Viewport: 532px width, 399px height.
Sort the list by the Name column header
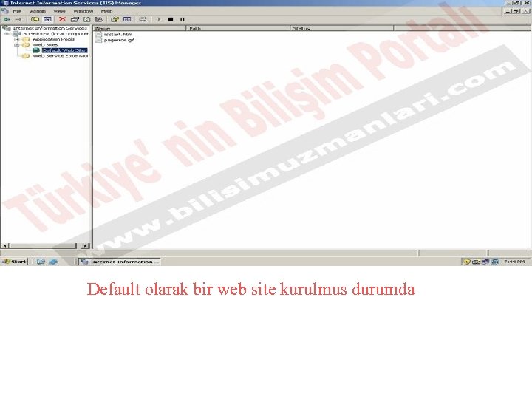(140, 29)
